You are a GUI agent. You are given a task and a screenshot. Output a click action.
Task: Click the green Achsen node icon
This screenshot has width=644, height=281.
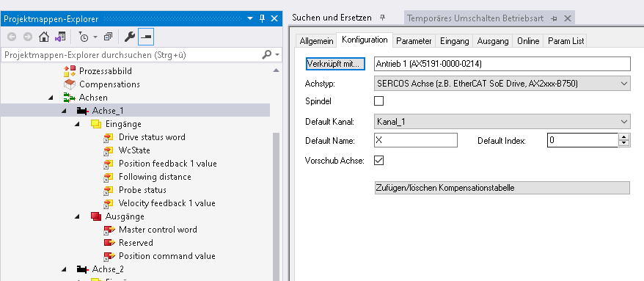[69, 98]
